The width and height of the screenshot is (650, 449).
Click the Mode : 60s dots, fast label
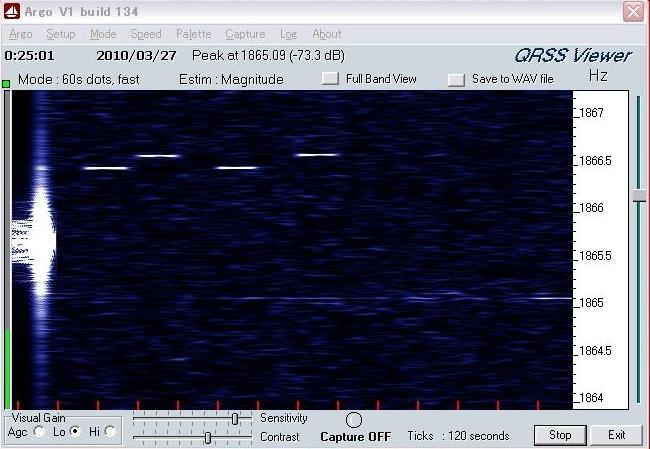79,79
